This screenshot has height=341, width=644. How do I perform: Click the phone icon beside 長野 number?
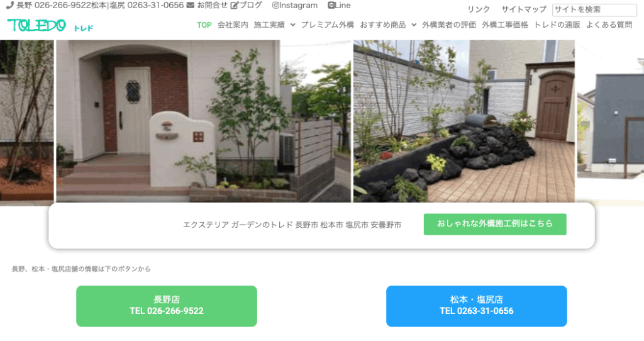10,5
